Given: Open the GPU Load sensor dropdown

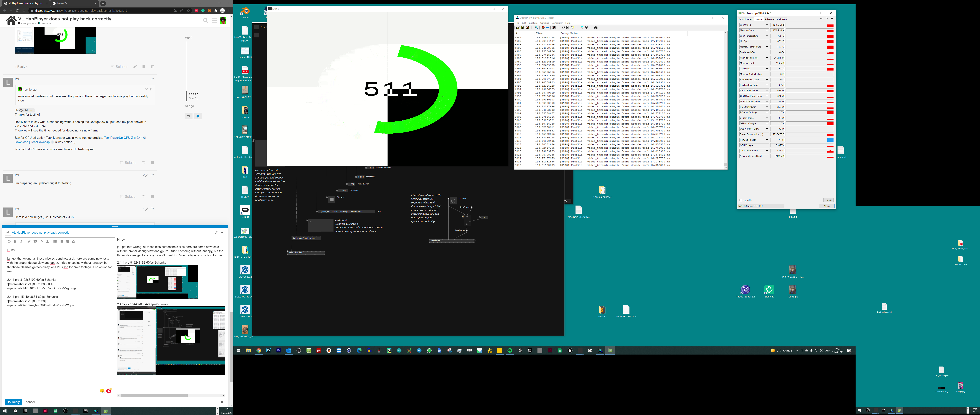Looking at the screenshot, I should point(767,69).
